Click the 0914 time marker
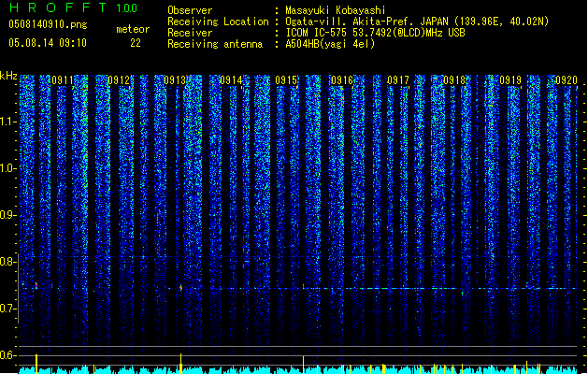 point(231,80)
